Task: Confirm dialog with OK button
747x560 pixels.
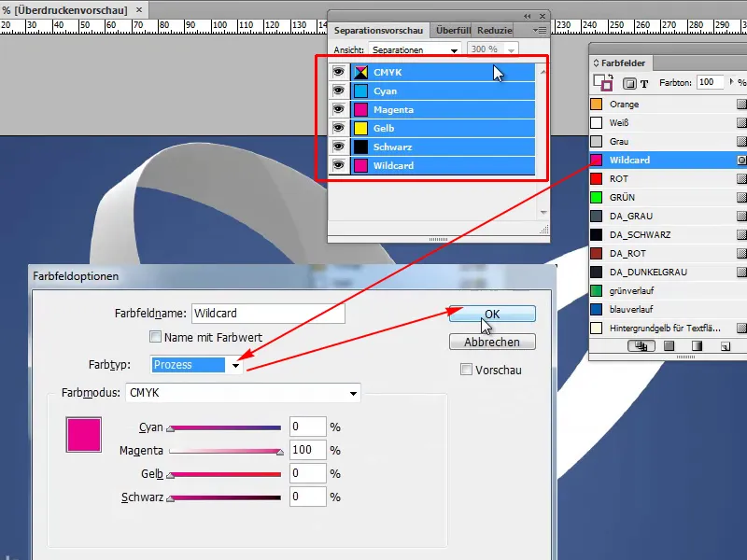Action: (x=492, y=314)
